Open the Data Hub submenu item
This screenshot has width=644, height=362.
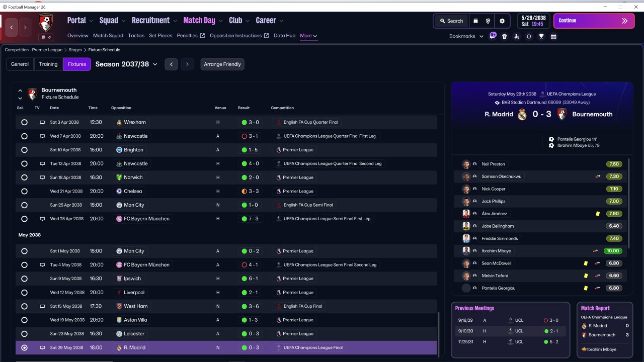(285, 36)
